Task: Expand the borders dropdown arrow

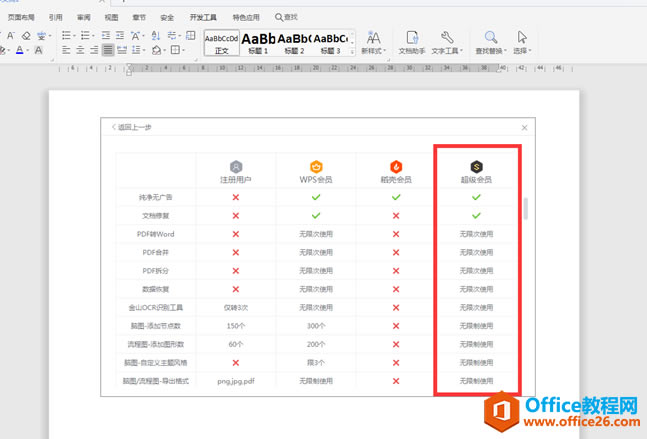Action: pyautogui.click(x=185, y=50)
